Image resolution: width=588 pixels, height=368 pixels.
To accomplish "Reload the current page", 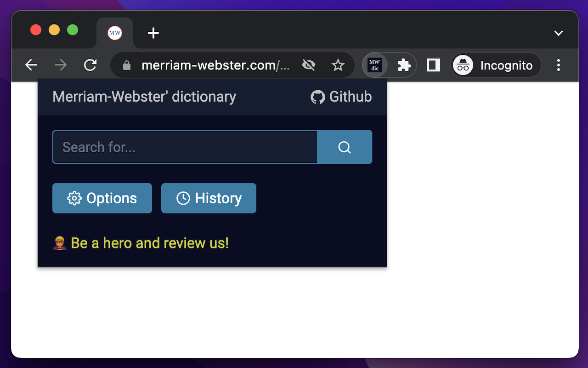I will [x=90, y=65].
